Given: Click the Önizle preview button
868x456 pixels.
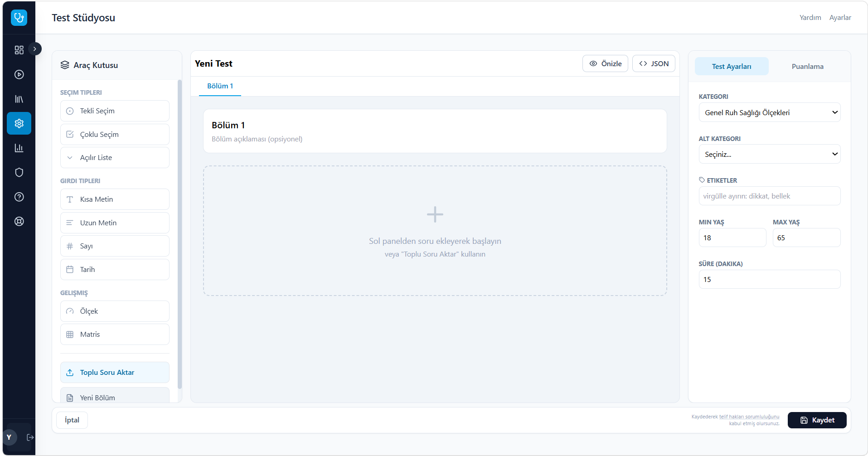Looking at the screenshot, I should pyautogui.click(x=605, y=63).
